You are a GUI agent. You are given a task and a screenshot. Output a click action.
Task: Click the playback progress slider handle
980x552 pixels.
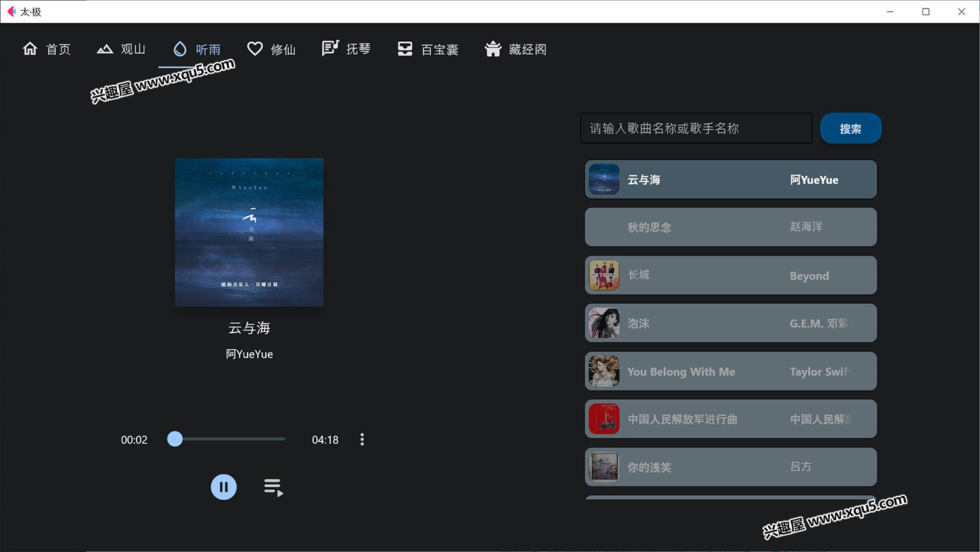click(174, 439)
